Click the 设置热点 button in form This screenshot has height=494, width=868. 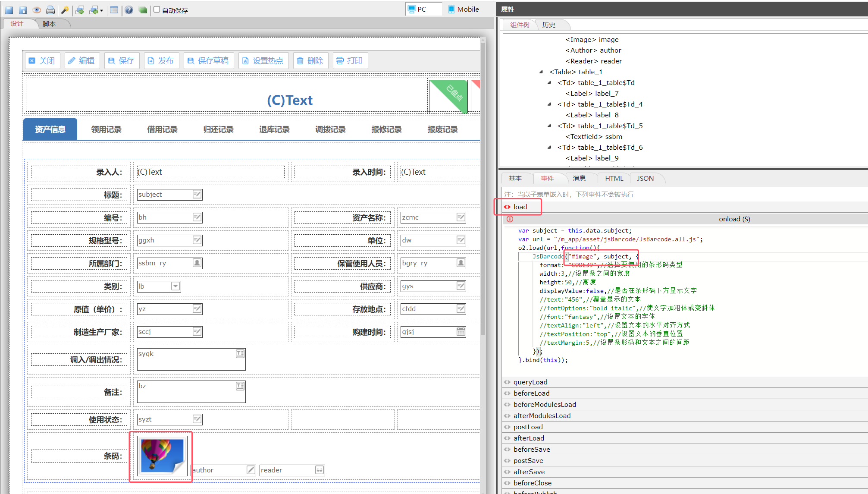point(263,61)
